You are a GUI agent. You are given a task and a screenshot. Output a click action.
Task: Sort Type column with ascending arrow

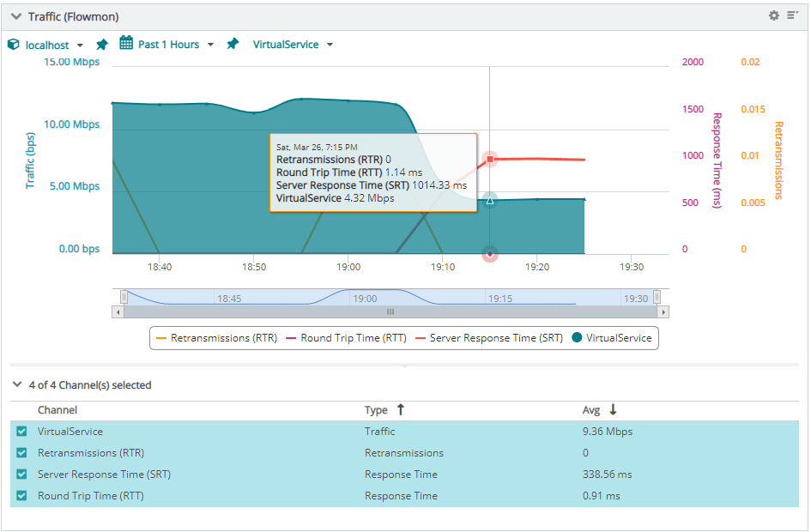click(400, 410)
